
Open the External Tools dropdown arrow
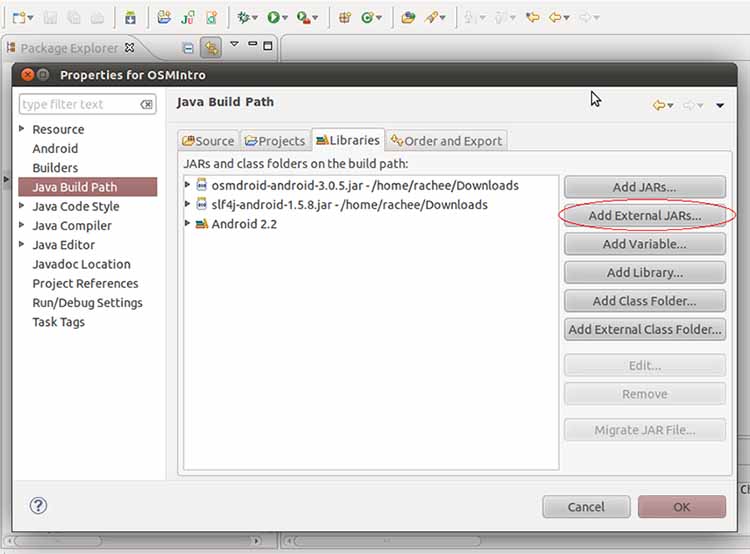click(315, 18)
